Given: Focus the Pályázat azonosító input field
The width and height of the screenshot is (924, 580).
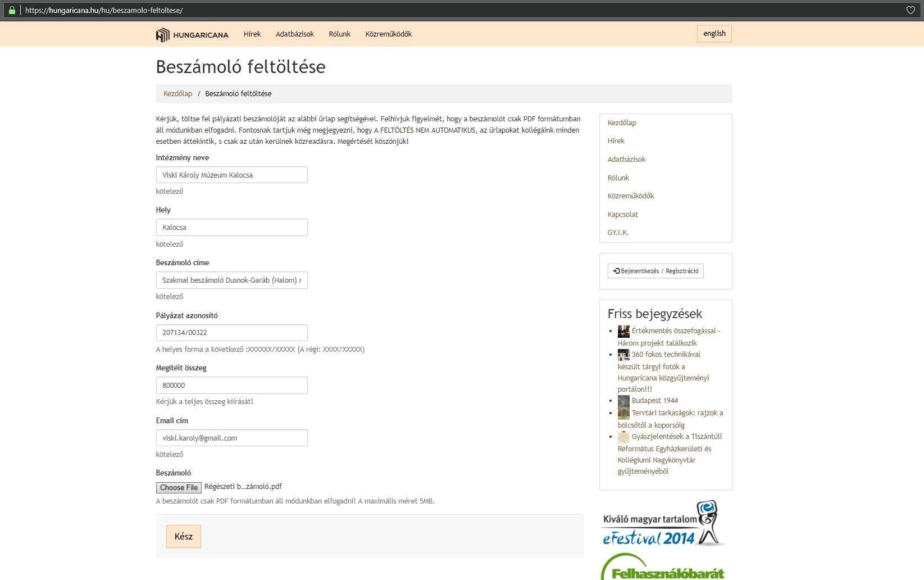Looking at the screenshot, I should [x=232, y=333].
